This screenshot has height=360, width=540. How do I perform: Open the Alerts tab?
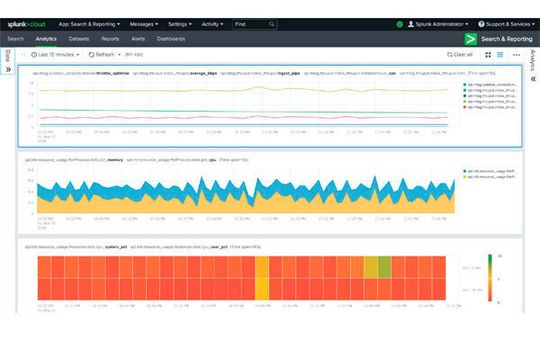138,39
